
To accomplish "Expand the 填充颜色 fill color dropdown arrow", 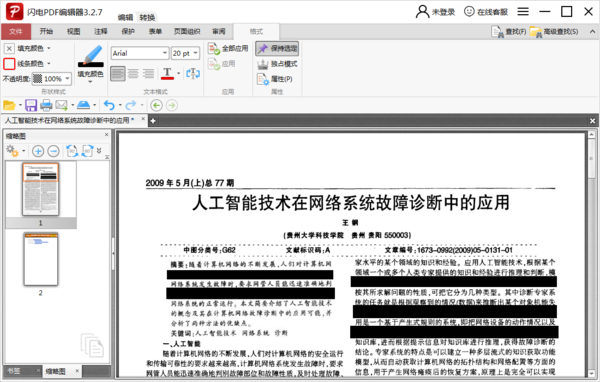I will (x=49, y=48).
